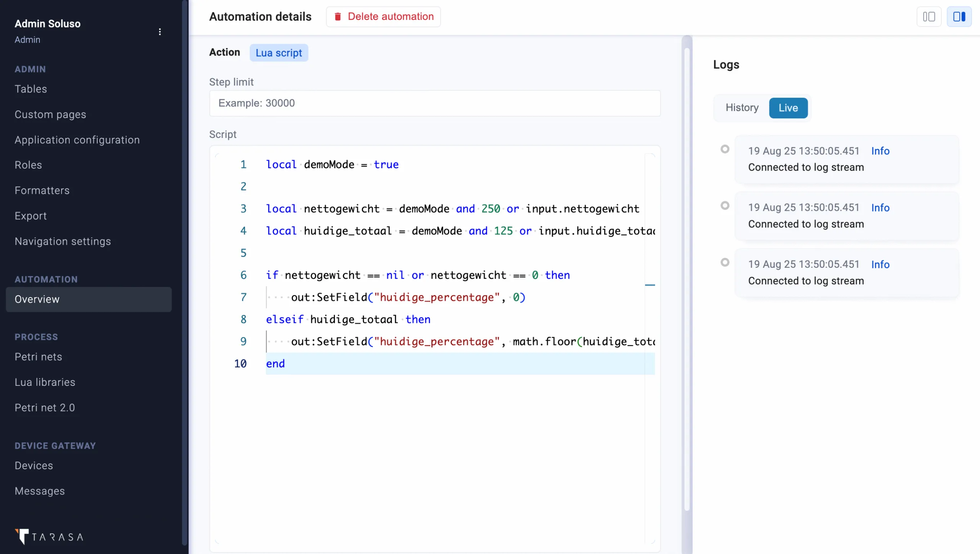Click the Tarasa logo
This screenshot has width=980, height=554.
pyautogui.click(x=49, y=536)
